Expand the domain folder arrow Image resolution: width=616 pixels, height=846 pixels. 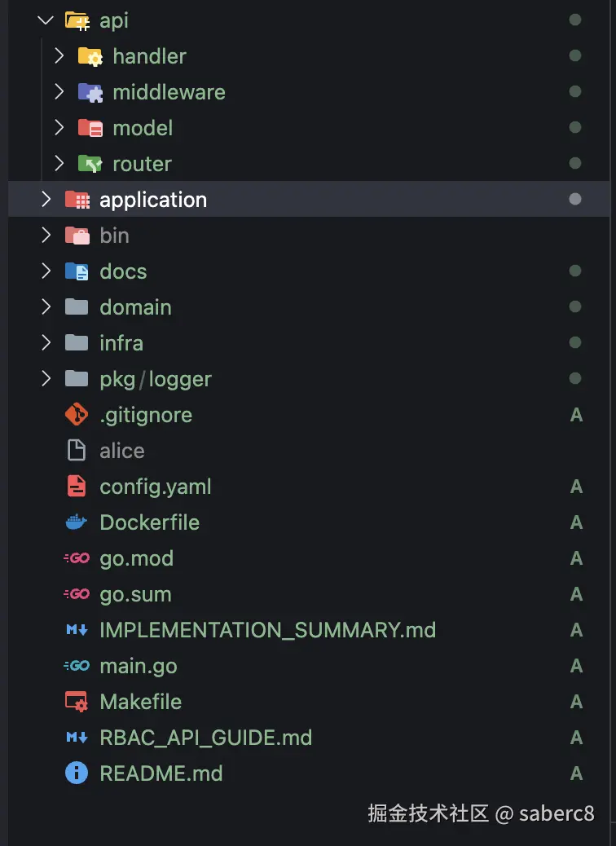coord(46,307)
